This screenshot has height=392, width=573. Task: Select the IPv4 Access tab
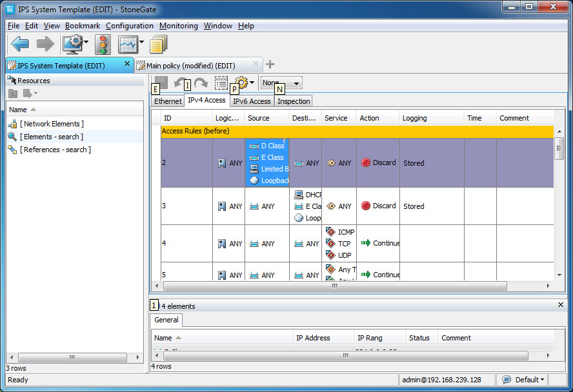coord(206,100)
